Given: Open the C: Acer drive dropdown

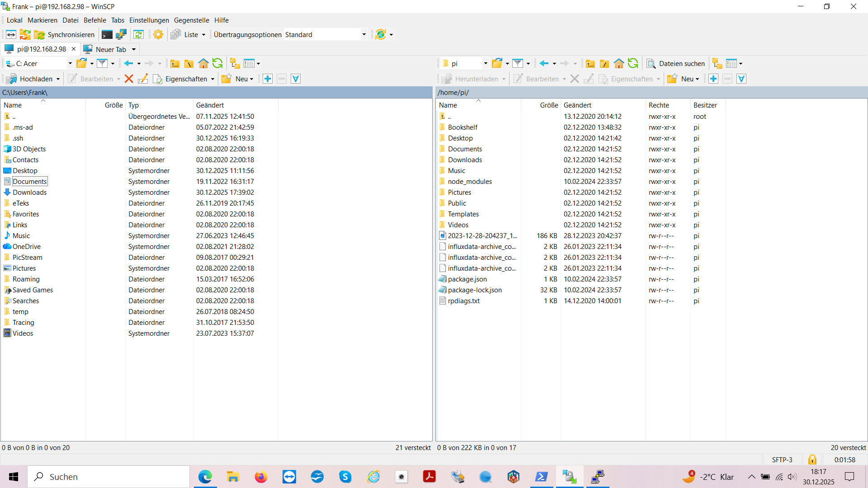Looking at the screenshot, I should coord(70,64).
